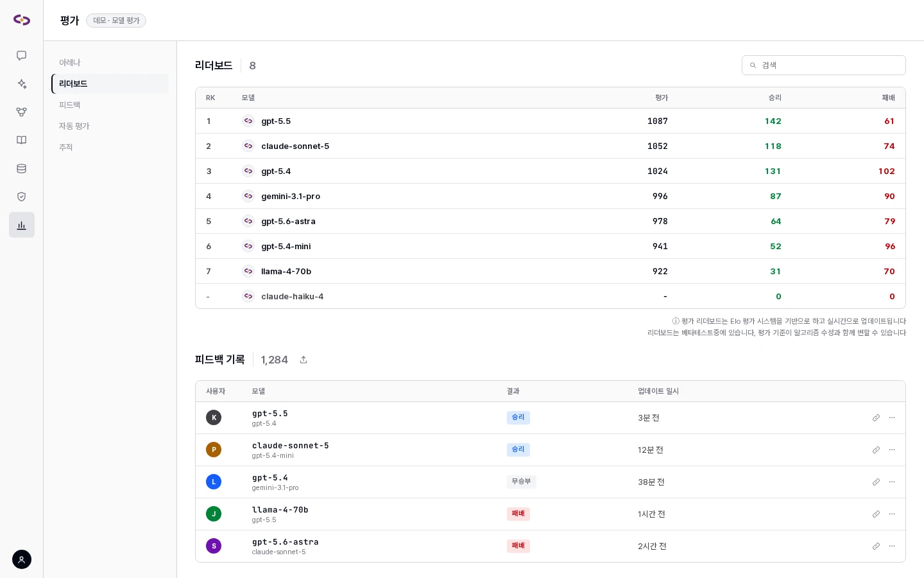Open more options for the 38분 전 row

(892, 482)
